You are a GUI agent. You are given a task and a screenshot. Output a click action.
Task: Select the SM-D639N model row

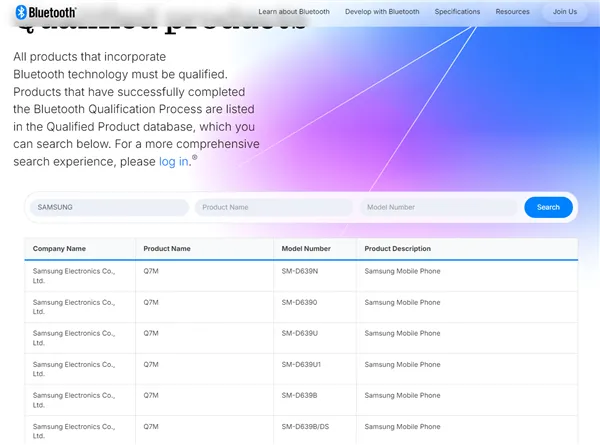[x=301, y=271]
